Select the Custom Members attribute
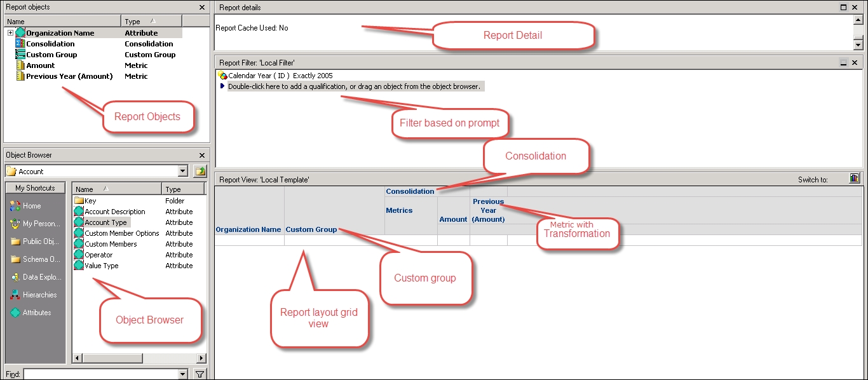 click(x=105, y=244)
